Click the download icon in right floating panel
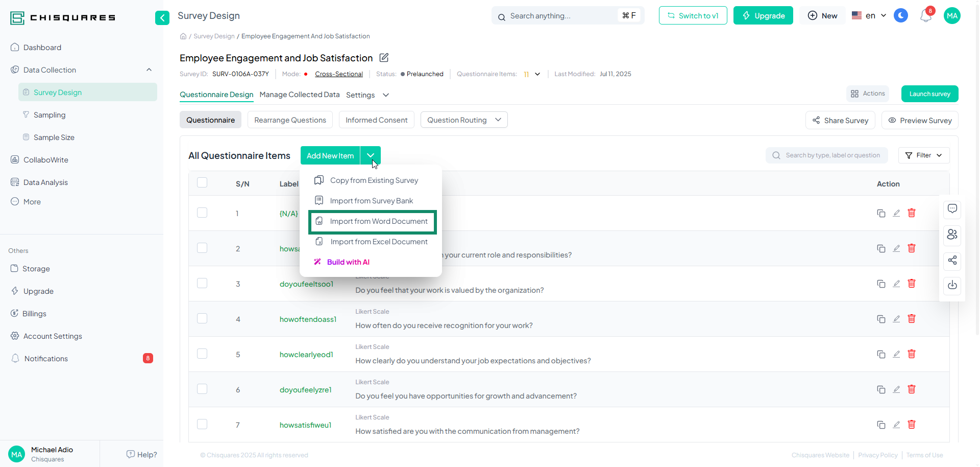This screenshot has height=467, width=980. tap(952, 285)
